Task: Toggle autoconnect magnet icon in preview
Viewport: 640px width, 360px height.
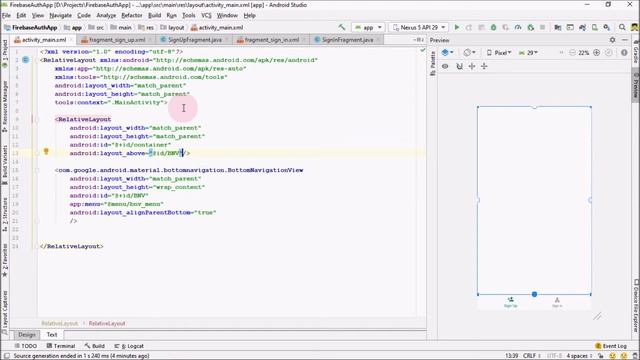Action: [460, 66]
